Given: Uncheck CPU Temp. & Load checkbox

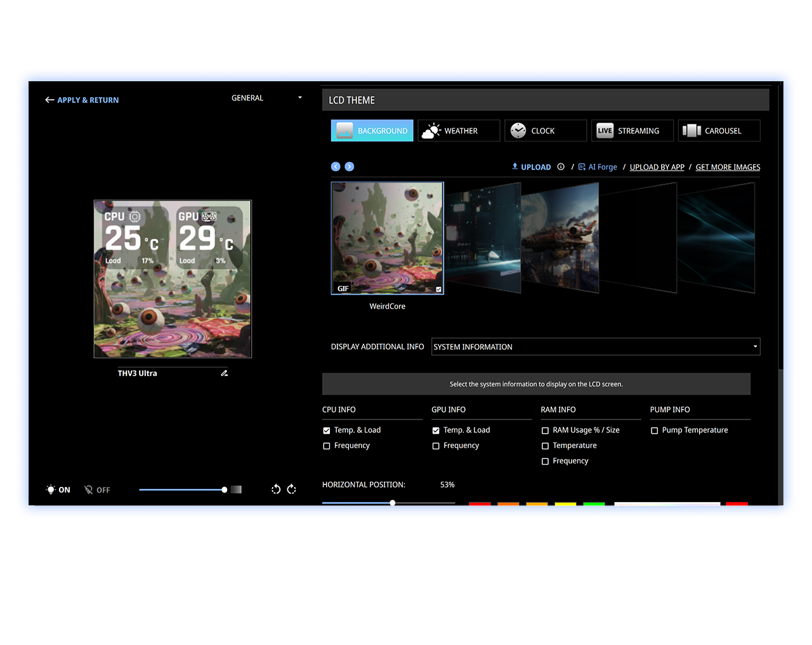Looking at the screenshot, I should (327, 430).
